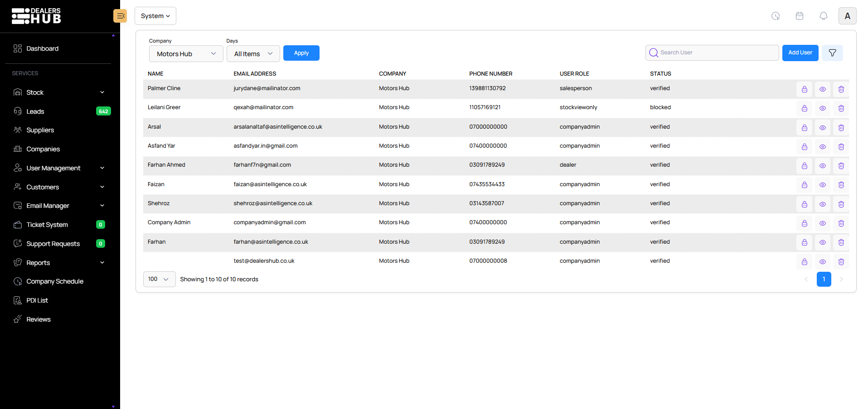This screenshot has width=868, height=409.
Task: Open the calendar icon in top bar
Action: (x=799, y=16)
